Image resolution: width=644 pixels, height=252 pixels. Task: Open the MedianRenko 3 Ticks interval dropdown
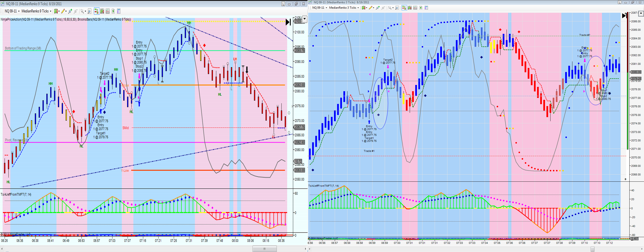pyautogui.click(x=344, y=8)
